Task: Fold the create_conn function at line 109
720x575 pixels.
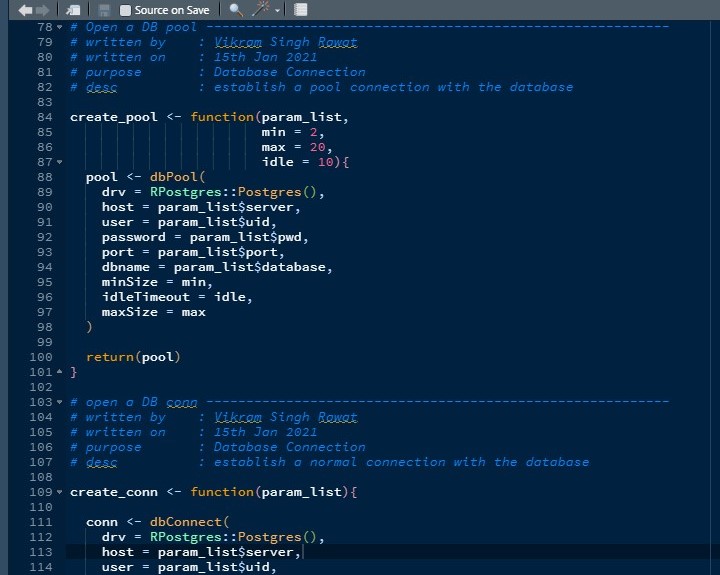Action: [x=59, y=492]
